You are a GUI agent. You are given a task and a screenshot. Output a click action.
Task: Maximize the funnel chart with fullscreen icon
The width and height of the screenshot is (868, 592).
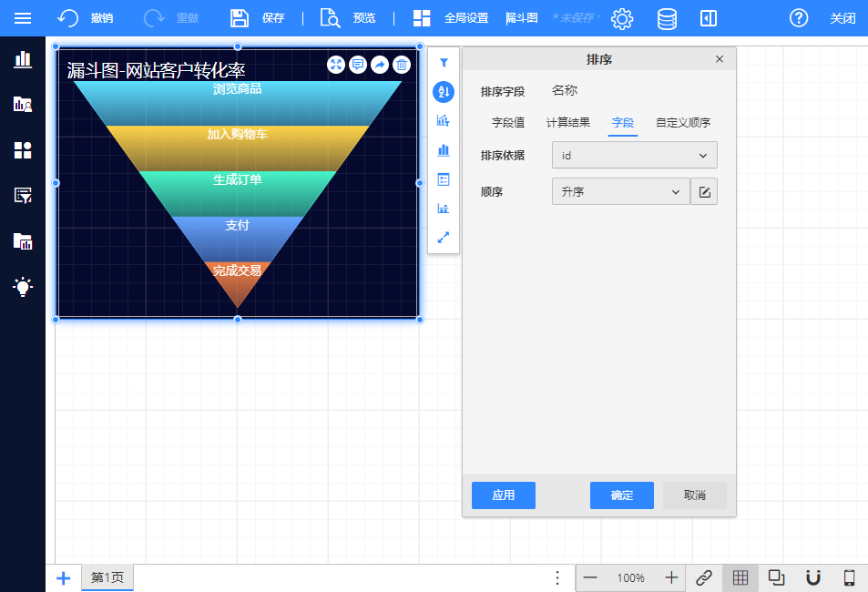click(336, 65)
